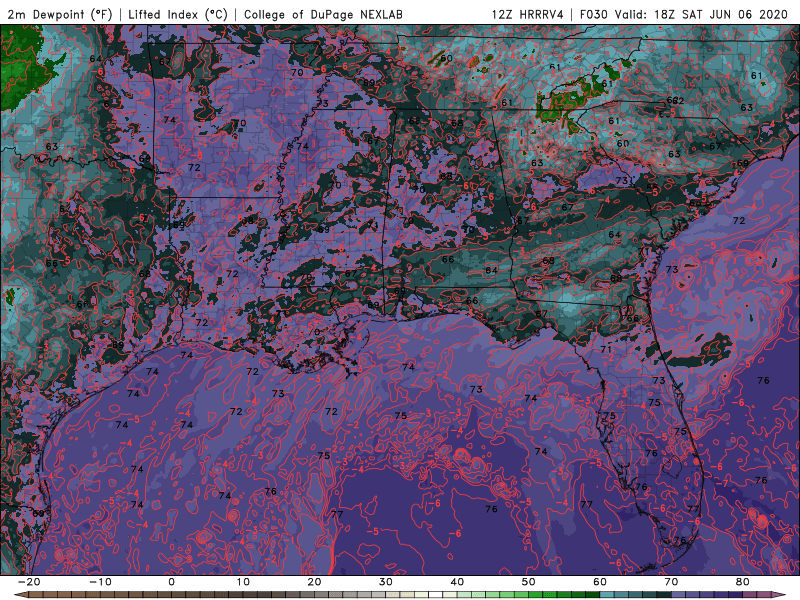Click the 10 tick label on color bar
800x600 pixels.
[243, 582]
